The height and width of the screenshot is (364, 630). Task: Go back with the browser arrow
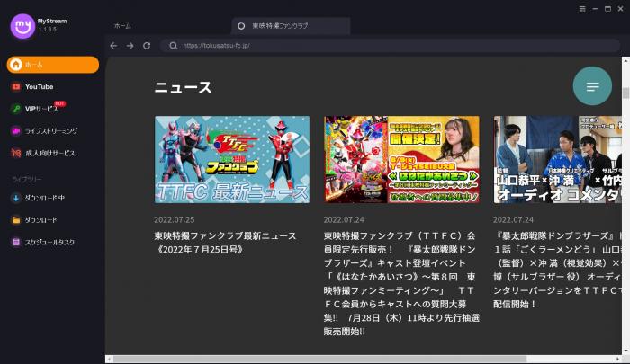pyautogui.click(x=113, y=46)
